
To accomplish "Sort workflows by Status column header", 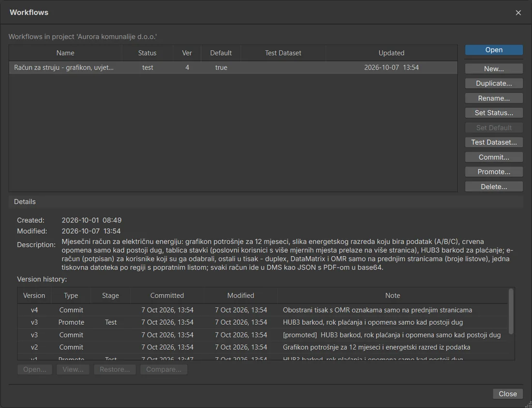I will (x=147, y=53).
